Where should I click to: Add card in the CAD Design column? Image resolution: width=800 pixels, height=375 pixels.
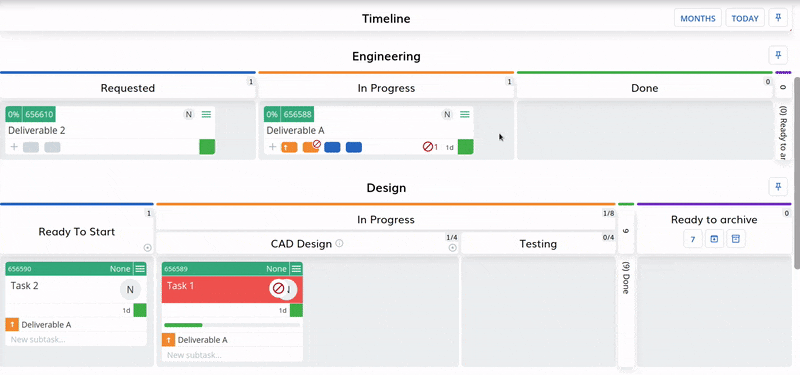[452, 248]
